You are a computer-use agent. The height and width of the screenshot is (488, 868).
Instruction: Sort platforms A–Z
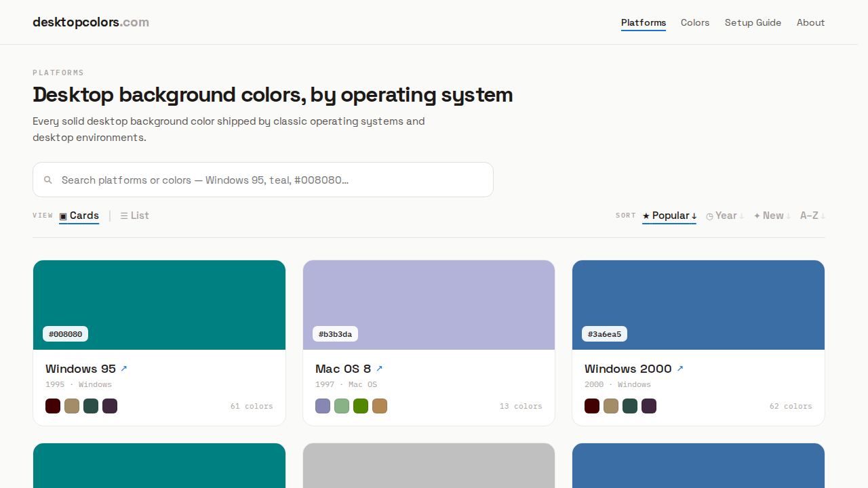coord(812,216)
